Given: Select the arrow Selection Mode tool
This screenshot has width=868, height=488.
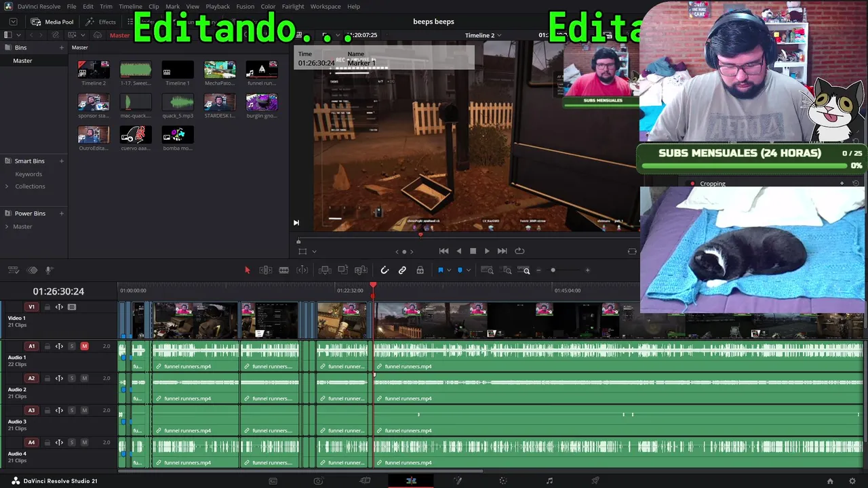Looking at the screenshot, I should pos(247,270).
